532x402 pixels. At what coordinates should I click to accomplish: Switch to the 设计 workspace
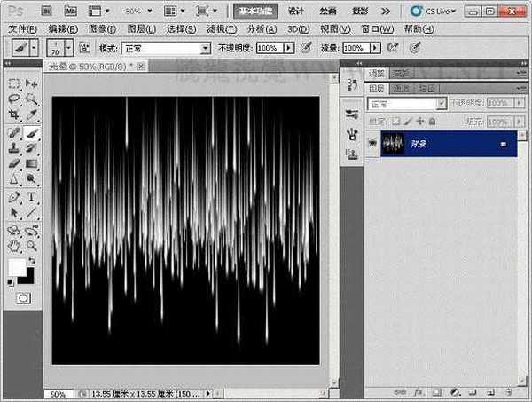296,12
